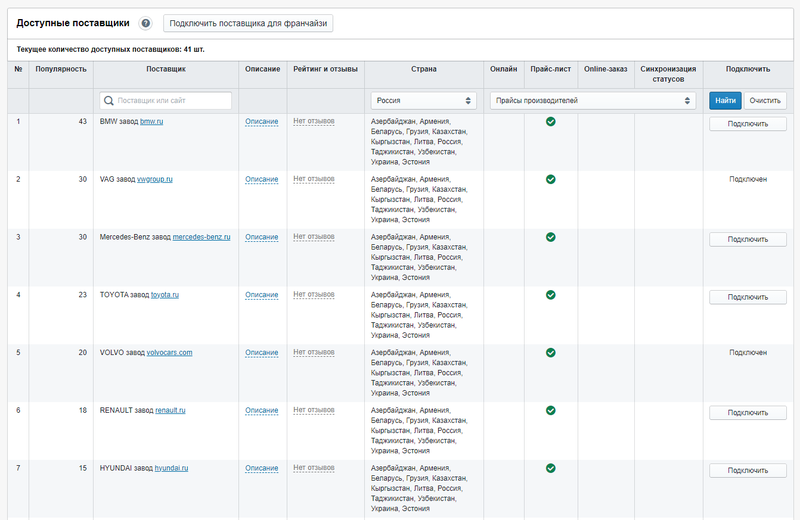
Task: Click green price-list checkmark for VOLVO row
Action: tap(550, 353)
